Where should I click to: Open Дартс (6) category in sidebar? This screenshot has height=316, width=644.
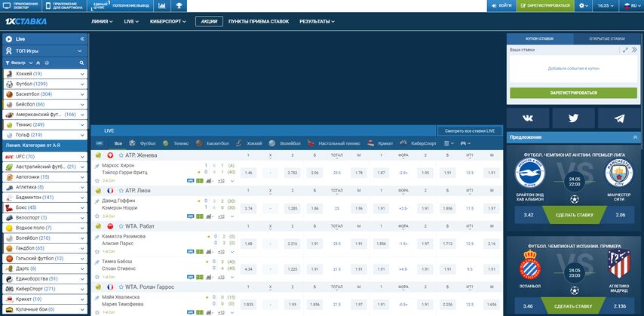(44, 268)
